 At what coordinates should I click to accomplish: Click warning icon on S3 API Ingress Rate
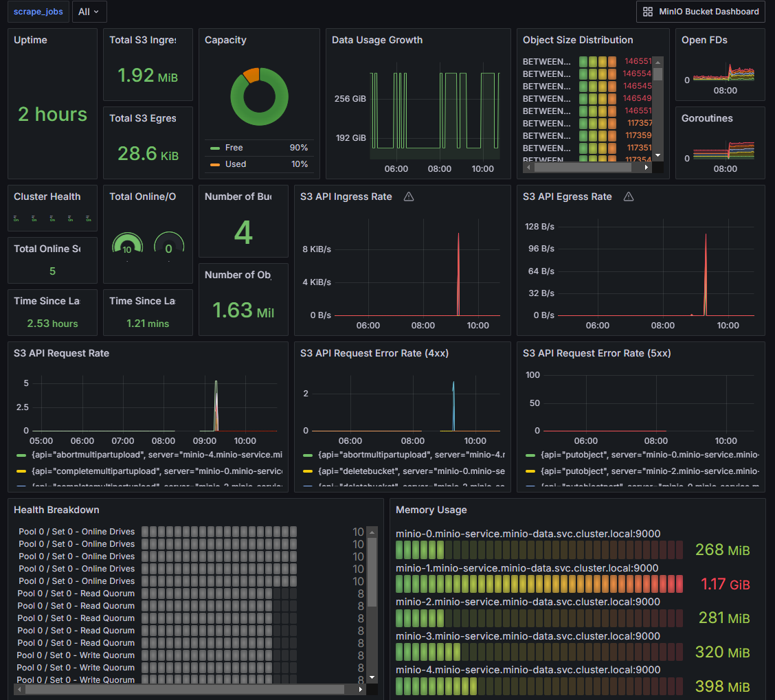click(409, 196)
